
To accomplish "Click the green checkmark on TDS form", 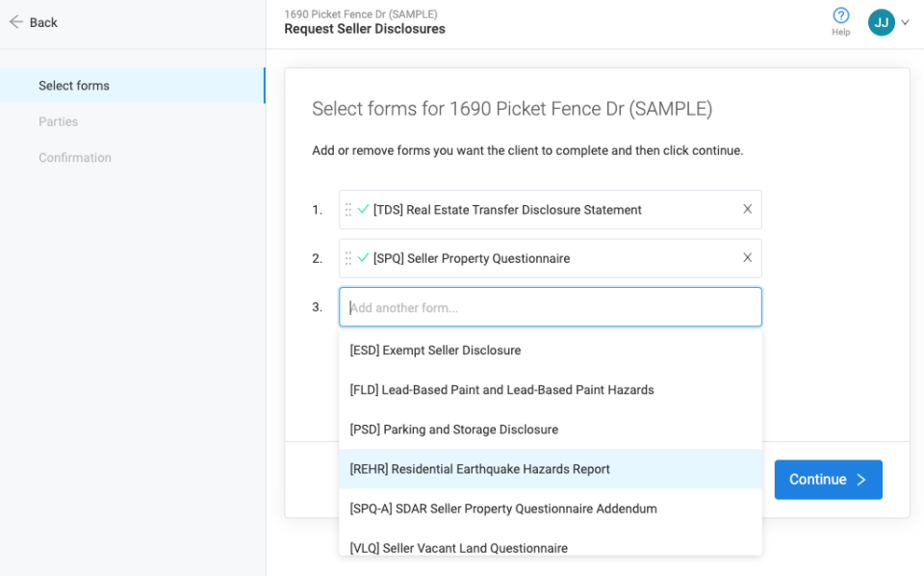I will 363,209.
